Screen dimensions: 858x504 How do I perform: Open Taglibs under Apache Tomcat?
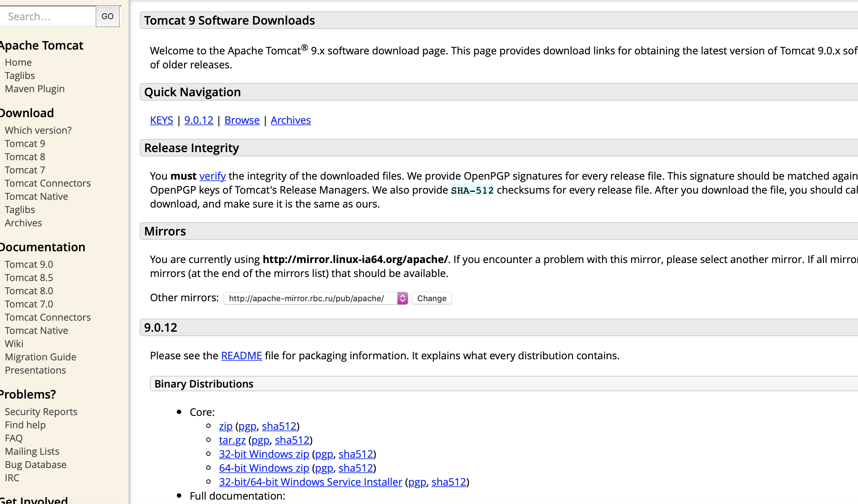point(20,76)
